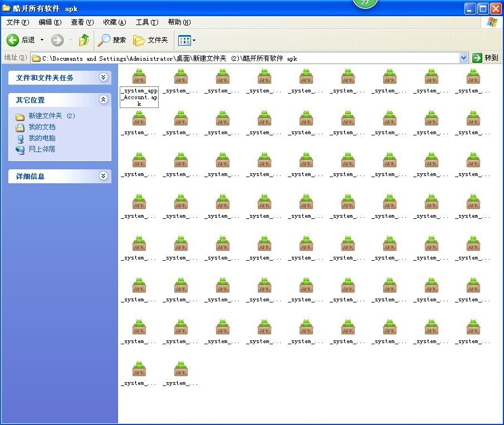Open the window system menu folder icon
Screen dimensions: 504x425
pos(6,8)
